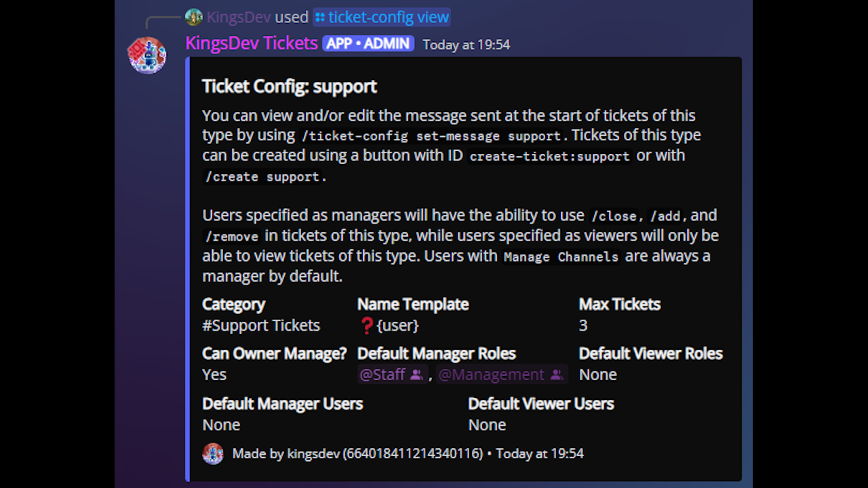Open the #Support Tickets category mention
This screenshot has height=488, width=868.
click(x=261, y=325)
